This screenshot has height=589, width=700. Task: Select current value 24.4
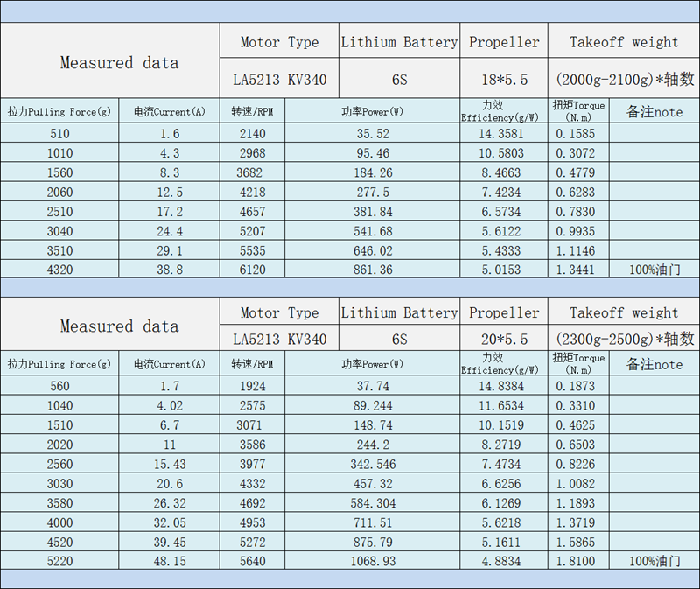[x=170, y=231]
